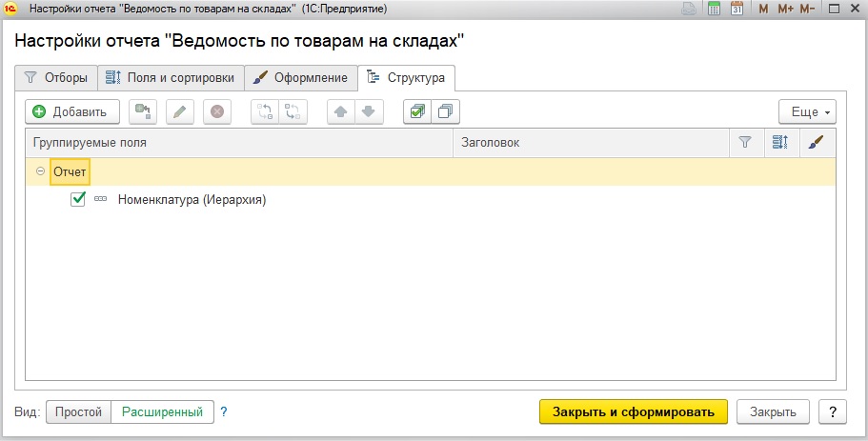Click the filter funnel column header icon
The image size is (868, 441).
pos(746,143)
